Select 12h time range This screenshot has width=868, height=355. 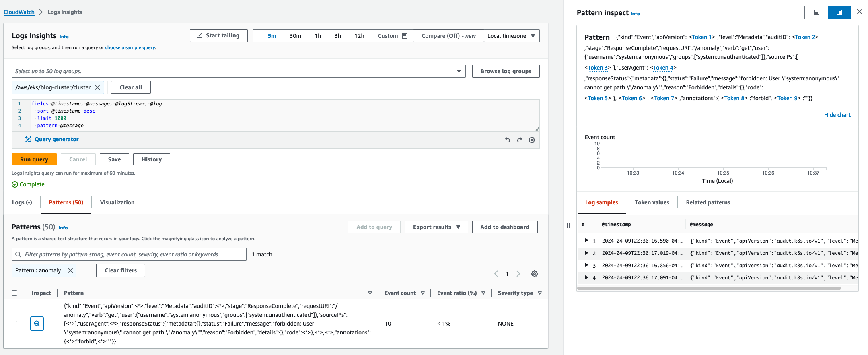coord(359,36)
